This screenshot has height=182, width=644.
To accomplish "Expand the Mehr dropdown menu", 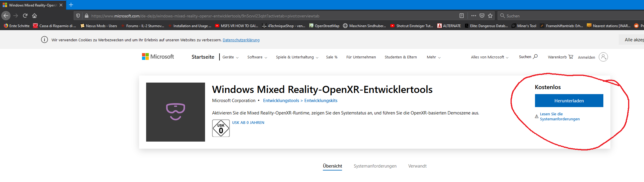I will point(434,57).
